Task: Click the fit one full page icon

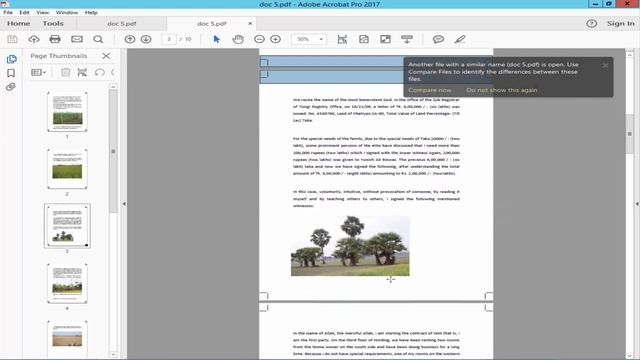Action: (364, 39)
